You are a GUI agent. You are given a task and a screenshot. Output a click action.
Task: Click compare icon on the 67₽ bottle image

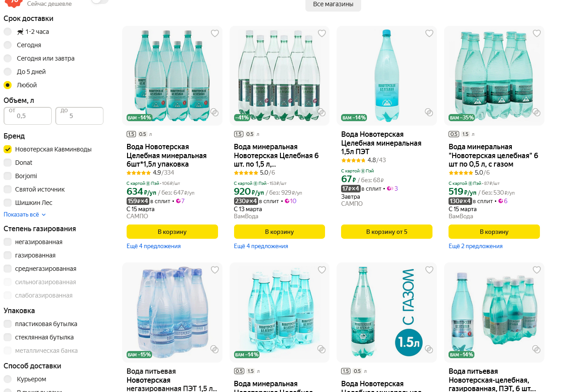click(x=429, y=112)
